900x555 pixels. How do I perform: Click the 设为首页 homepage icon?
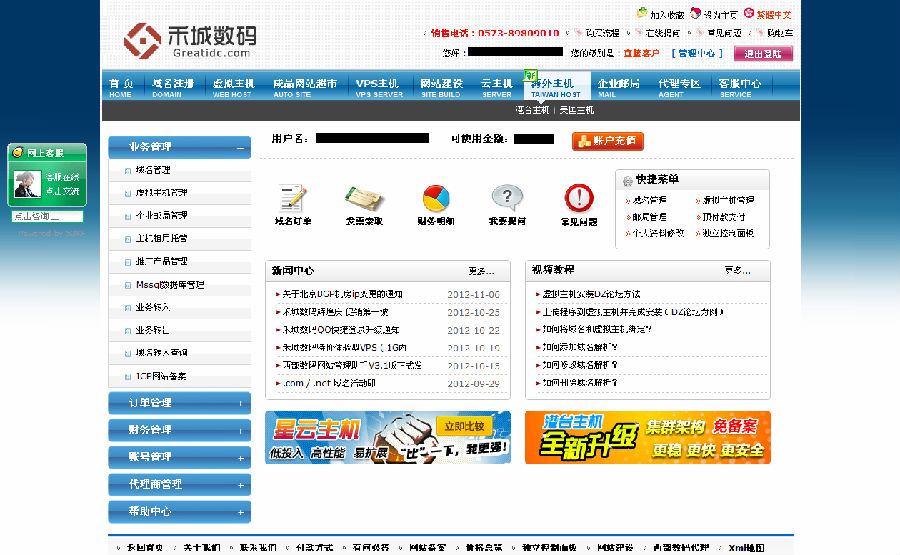[696, 14]
